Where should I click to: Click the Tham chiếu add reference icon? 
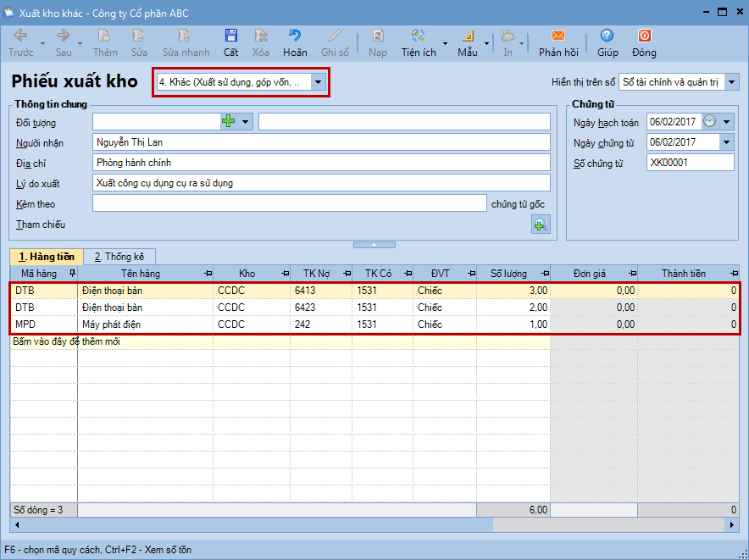click(x=540, y=225)
